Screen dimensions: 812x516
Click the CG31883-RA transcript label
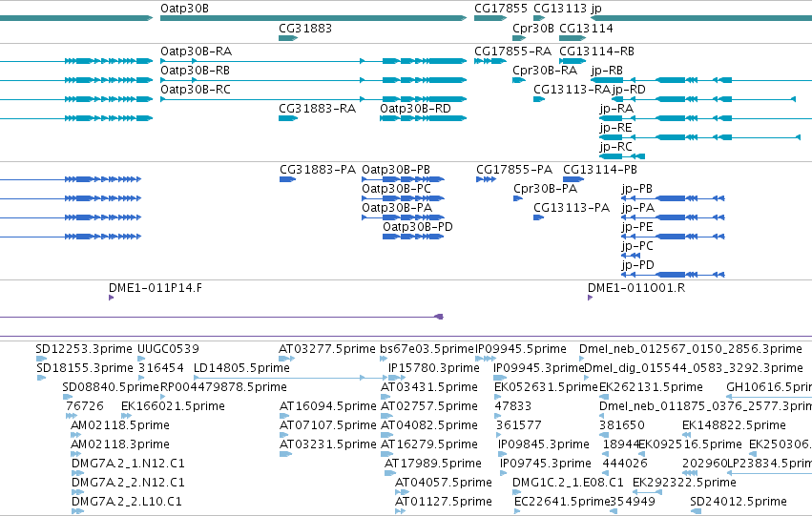point(317,109)
